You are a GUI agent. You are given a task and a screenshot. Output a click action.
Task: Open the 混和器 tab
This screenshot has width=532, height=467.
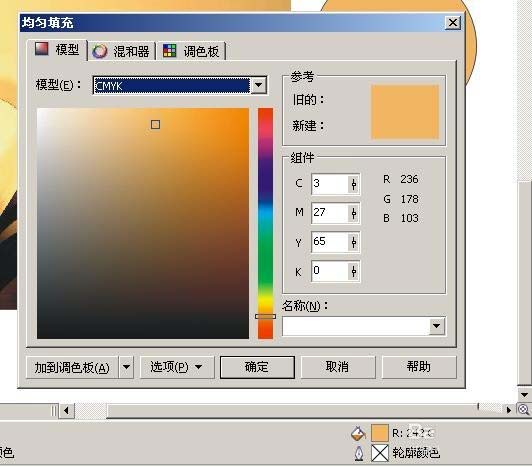pos(122,52)
